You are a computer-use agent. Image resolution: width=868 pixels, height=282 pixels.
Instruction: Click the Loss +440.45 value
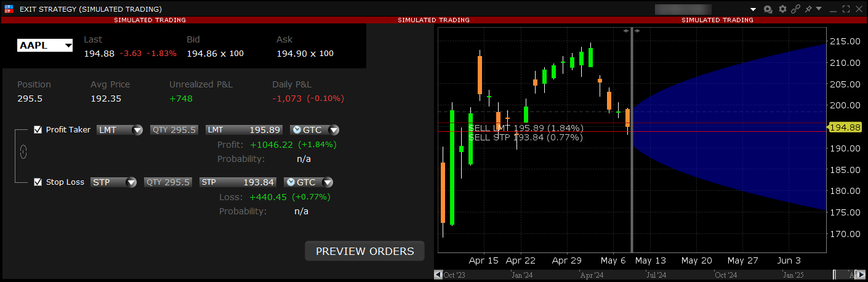pyautogui.click(x=268, y=197)
